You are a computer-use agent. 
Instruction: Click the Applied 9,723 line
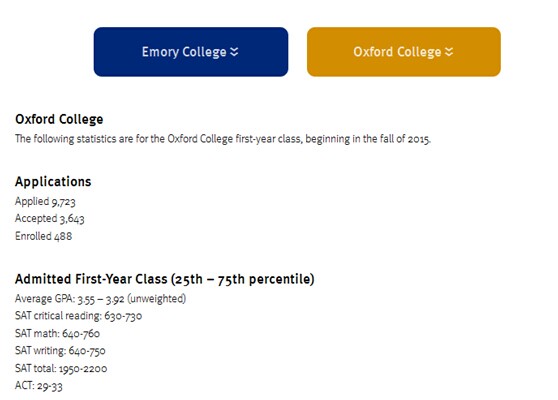pyautogui.click(x=45, y=201)
